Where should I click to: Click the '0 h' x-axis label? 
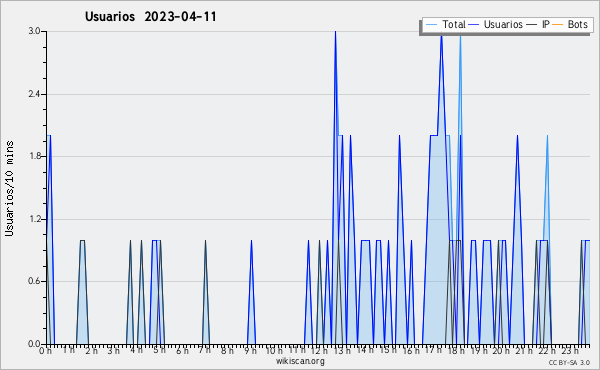coord(46,350)
